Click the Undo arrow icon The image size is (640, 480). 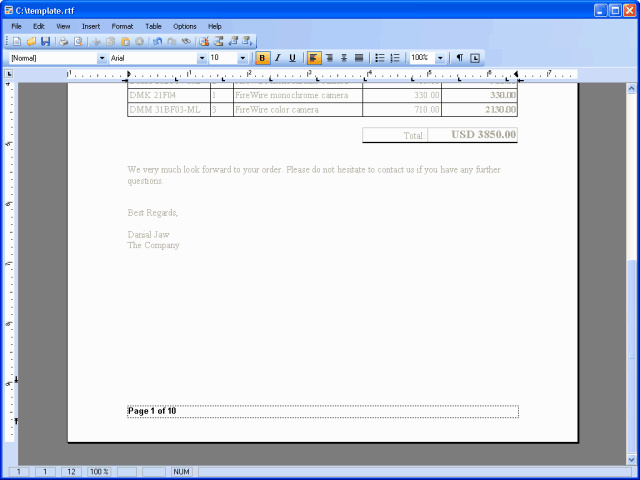tap(158, 41)
